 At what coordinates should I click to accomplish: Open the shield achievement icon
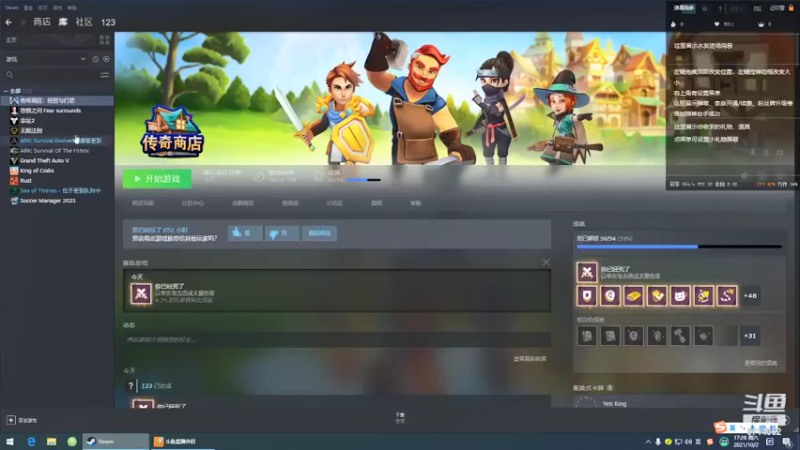(x=587, y=296)
